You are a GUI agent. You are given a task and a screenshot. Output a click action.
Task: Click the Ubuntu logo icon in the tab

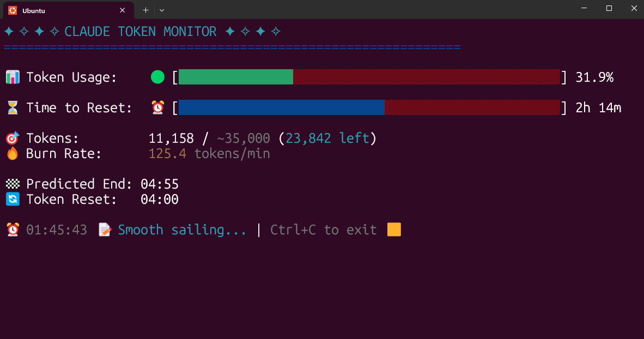(x=12, y=10)
